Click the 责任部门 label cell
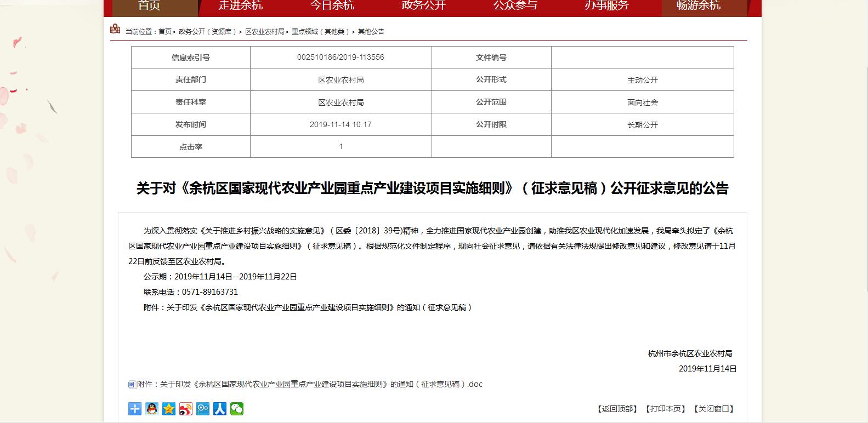Image resolution: width=868 pixels, height=423 pixels. tap(191, 79)
